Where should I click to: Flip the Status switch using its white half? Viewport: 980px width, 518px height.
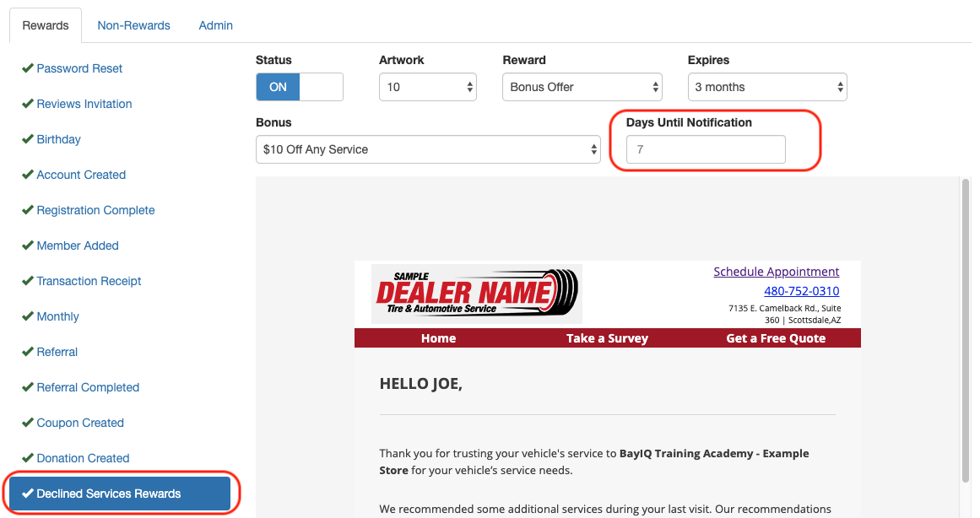pyautogui.click(x=322, y=87)
